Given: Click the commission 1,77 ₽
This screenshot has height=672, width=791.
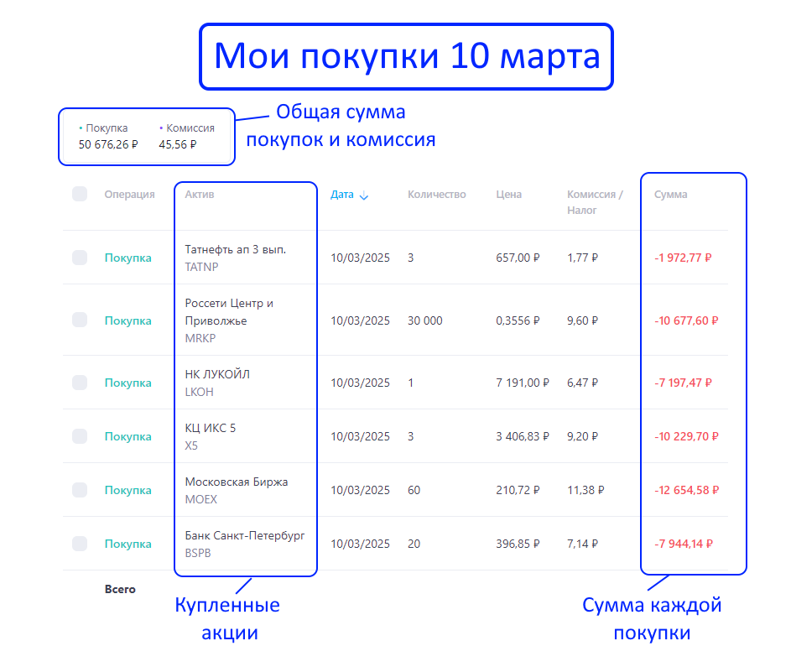Looking at the screenshot, I should [x=583, y=258].
